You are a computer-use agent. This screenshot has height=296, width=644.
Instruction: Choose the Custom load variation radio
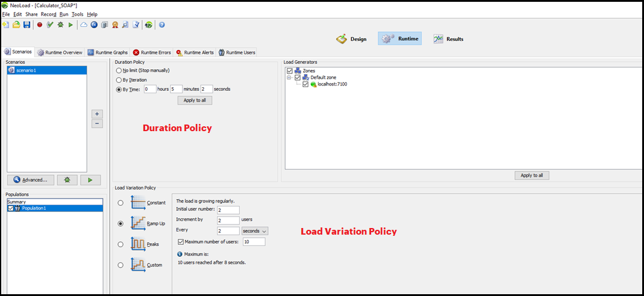(x=120, y=265)
